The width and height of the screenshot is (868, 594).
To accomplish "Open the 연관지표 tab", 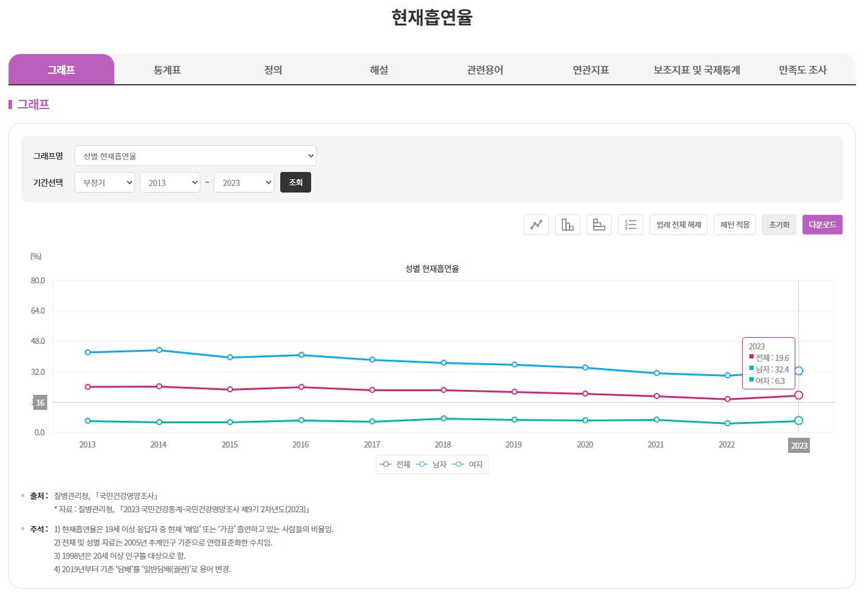I will (x=591, y=70).
